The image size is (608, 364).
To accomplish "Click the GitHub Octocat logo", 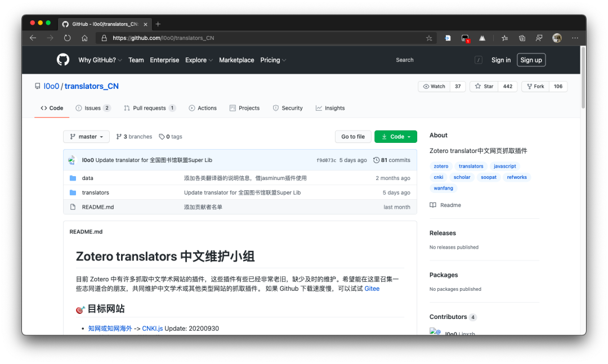I will pos(63,60).
